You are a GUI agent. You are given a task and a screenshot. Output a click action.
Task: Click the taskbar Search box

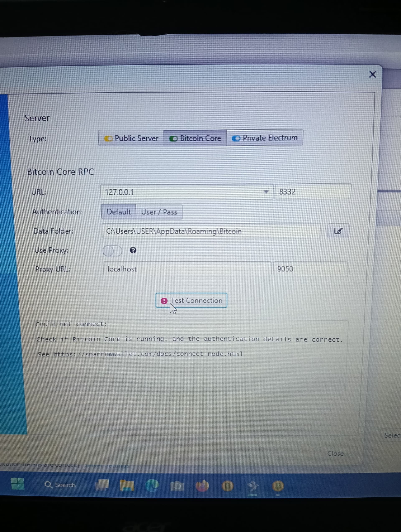pos(60,485)
